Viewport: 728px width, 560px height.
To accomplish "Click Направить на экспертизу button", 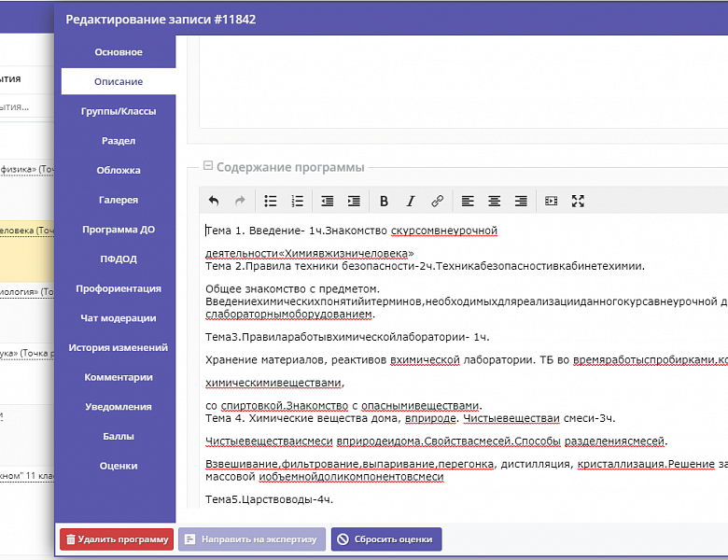I will pos(252,539).
